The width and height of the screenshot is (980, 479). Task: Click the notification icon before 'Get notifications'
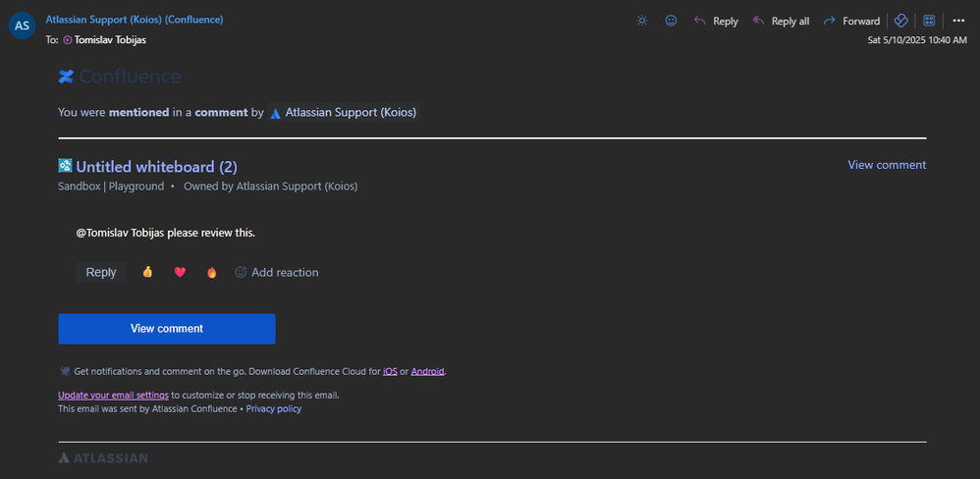[x=65, y=372]
